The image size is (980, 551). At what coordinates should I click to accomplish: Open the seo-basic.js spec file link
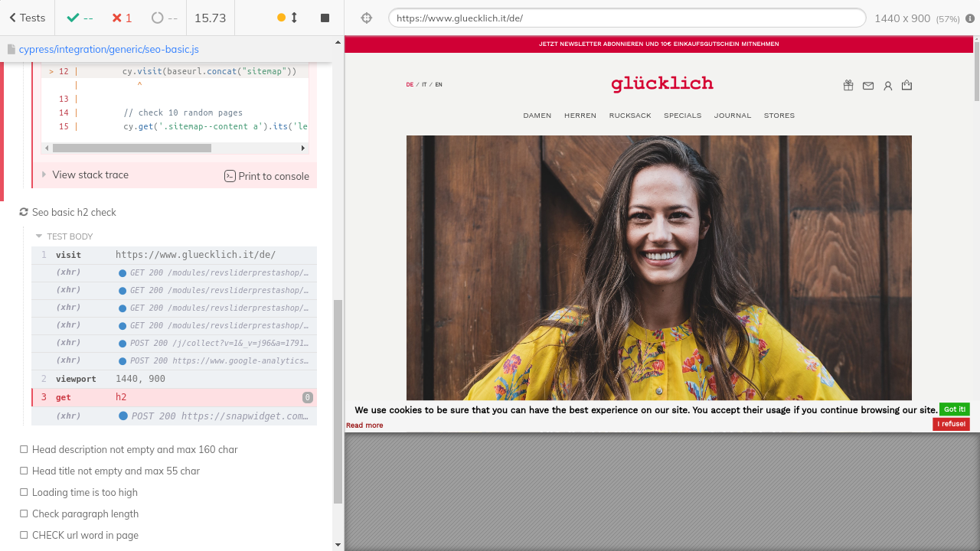pyautogui.click(x=109, y=49)
